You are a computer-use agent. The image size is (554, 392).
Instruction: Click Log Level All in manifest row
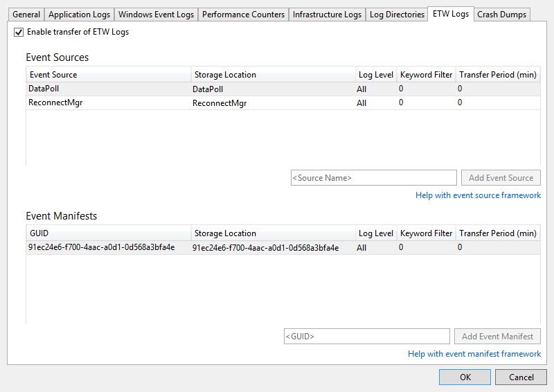[361, 248]
